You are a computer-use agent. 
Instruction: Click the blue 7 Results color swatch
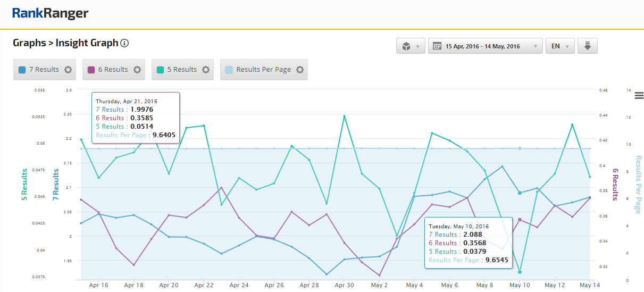(22, 70)
